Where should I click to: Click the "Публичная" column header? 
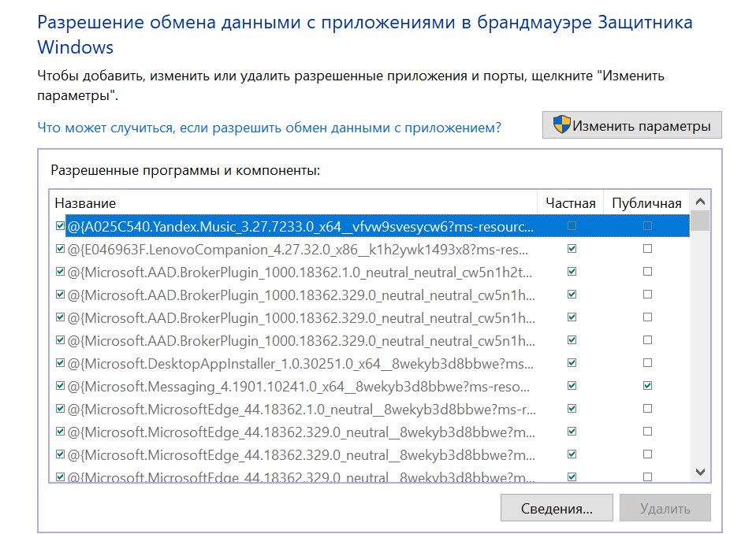pyautogui.click(x=646, y=202)
